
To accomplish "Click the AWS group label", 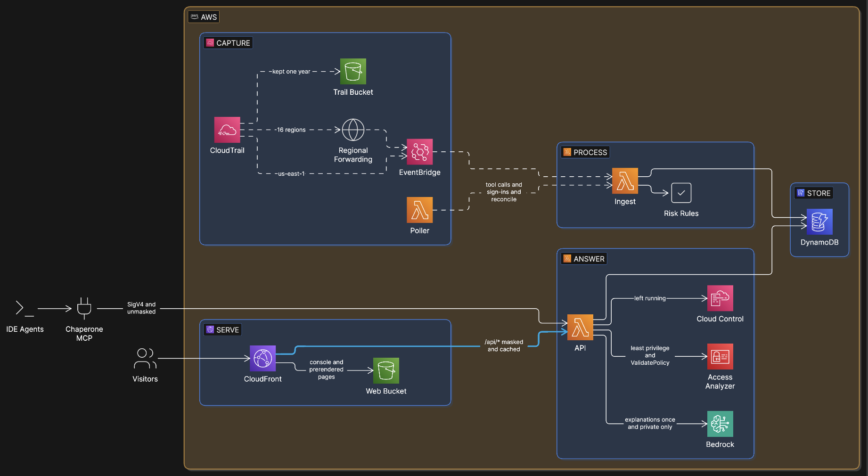I will pyautogui.click(x=204, y=17).
